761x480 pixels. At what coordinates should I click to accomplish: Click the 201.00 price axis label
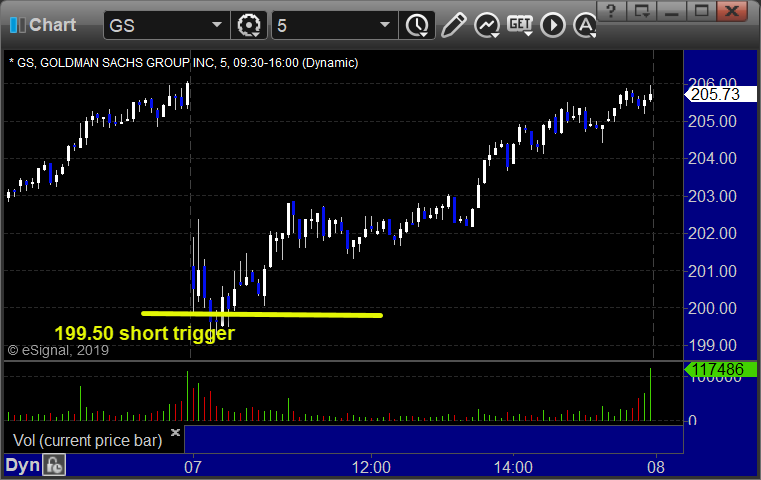tap(712, 271)
